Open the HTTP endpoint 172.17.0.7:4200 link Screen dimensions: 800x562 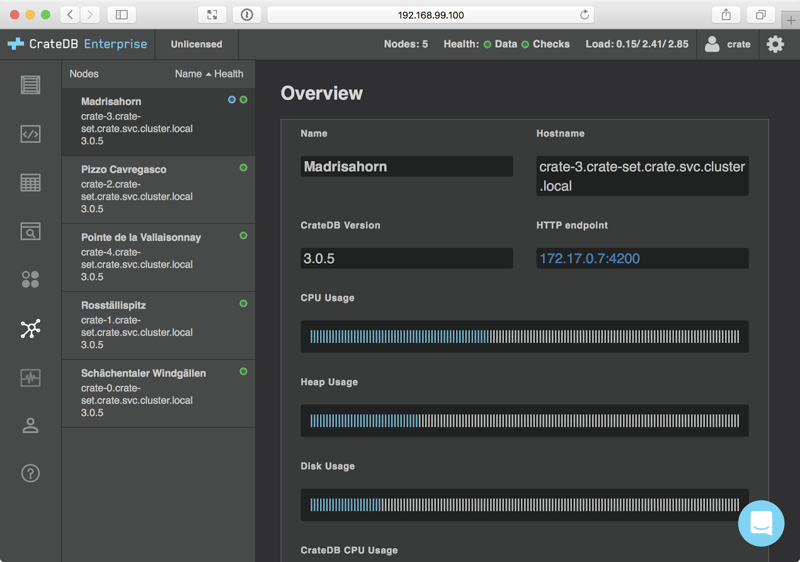coord(590,259)
